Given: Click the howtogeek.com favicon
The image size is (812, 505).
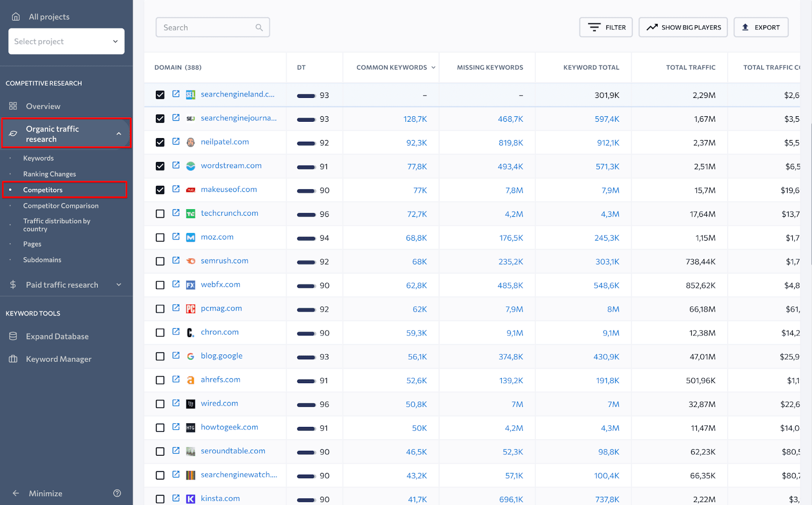Looking at the screenshot, I should pos(191,428).
